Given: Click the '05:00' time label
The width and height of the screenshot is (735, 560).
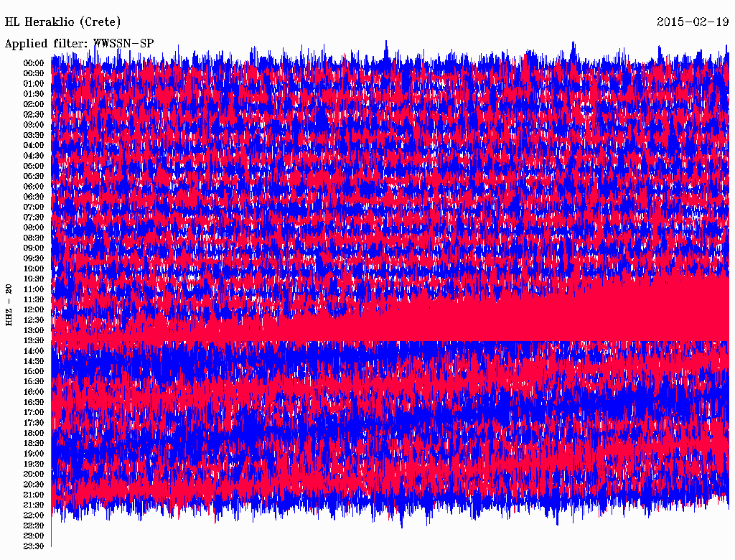Looking at the screenshot, I should [33, 166].
